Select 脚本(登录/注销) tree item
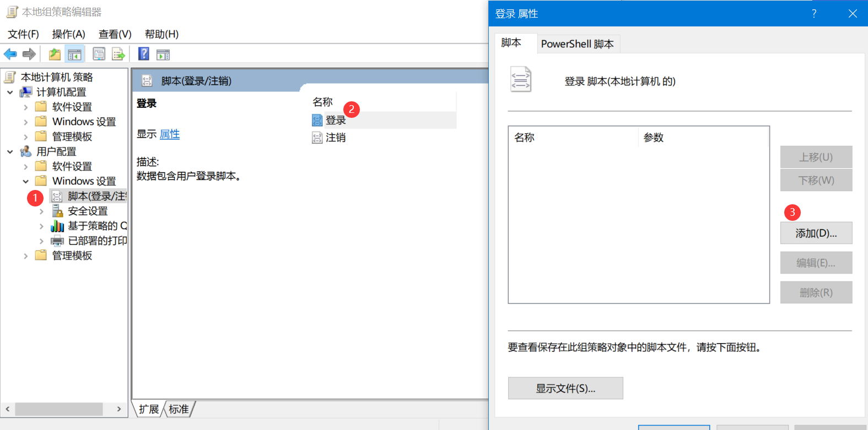 88,196
